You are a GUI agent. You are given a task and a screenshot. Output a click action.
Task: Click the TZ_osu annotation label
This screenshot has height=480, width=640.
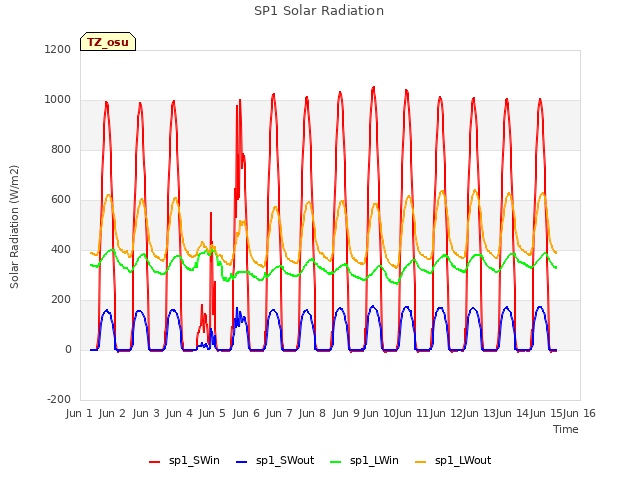tap(108, 42)
